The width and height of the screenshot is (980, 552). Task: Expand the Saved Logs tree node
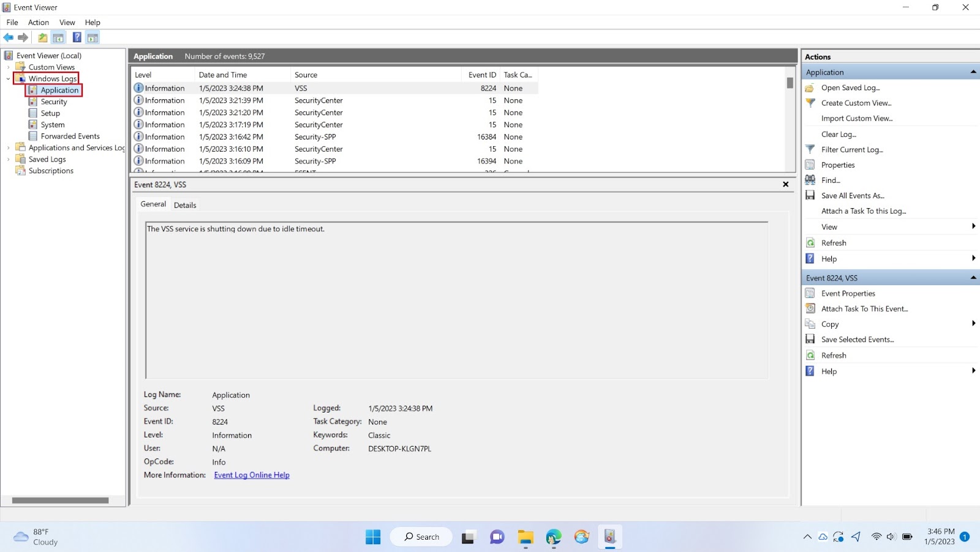coord(8,159)
